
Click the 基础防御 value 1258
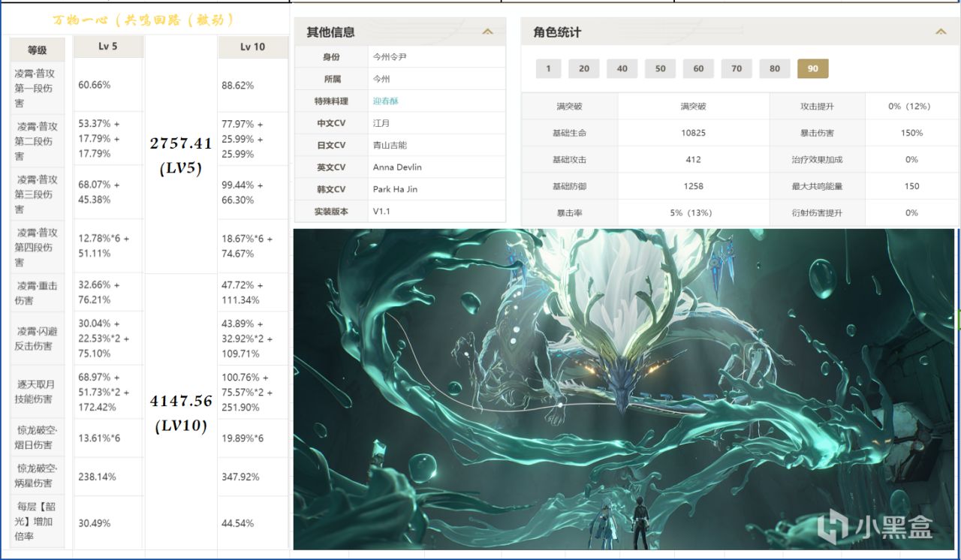point(694,186)
